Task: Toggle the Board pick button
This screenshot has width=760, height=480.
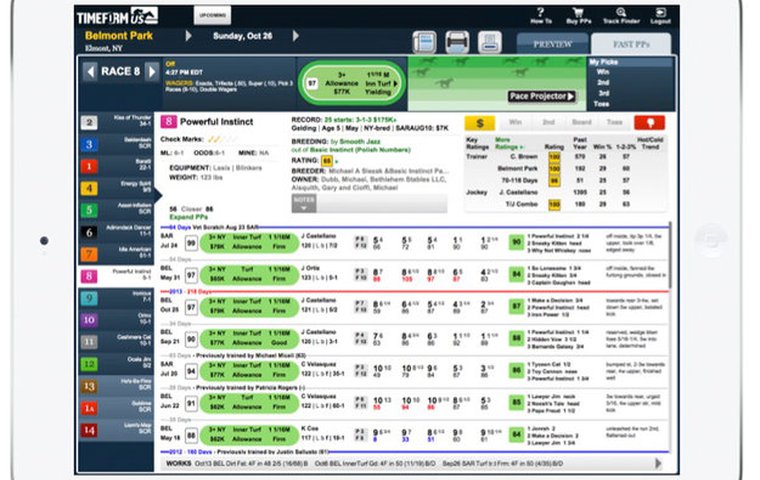Action: coord(582,123)
